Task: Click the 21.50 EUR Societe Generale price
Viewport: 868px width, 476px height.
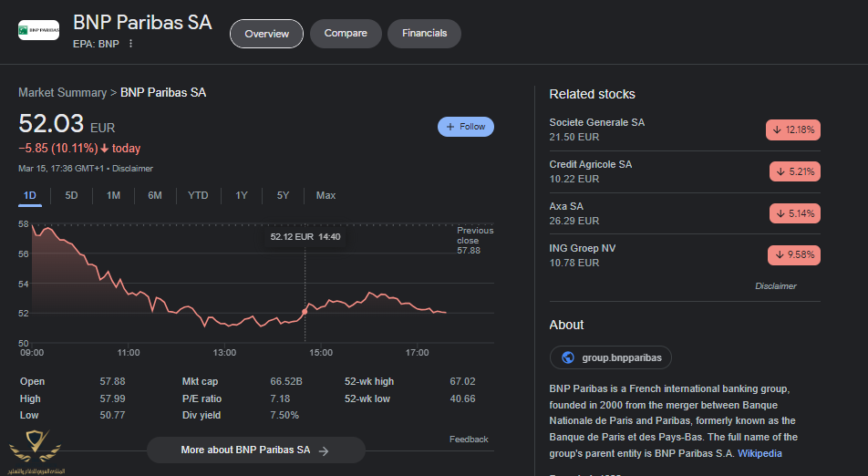Action: click(574, 137)
